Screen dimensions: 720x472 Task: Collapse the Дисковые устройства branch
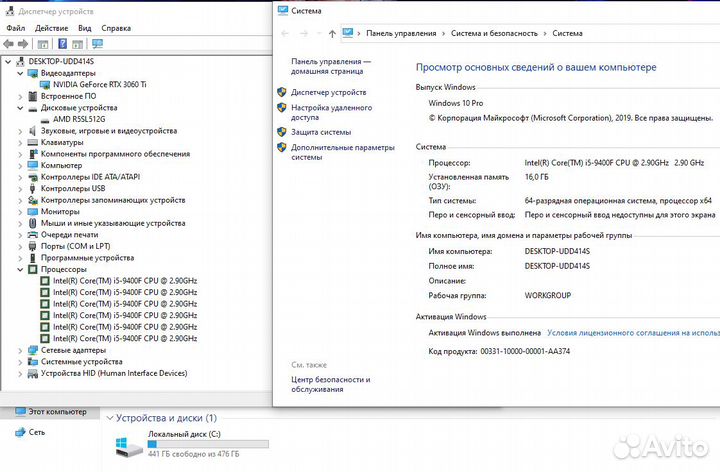tap(20, 108)
